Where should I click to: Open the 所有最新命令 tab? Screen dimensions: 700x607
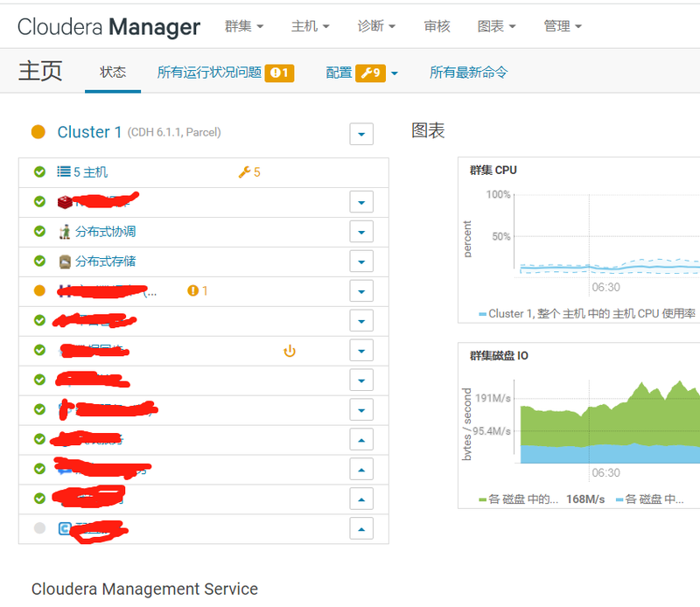[x=469, y=73]
